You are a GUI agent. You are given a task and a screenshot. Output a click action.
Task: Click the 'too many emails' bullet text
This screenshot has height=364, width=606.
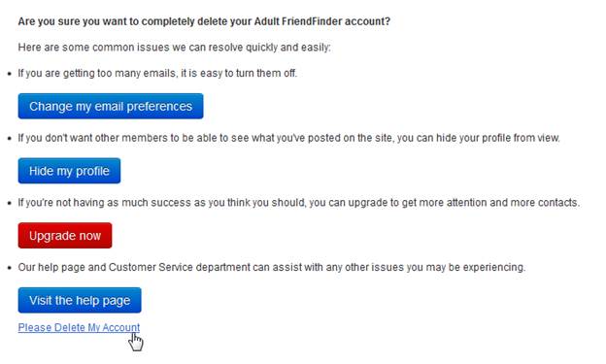[x=157, y=73]
